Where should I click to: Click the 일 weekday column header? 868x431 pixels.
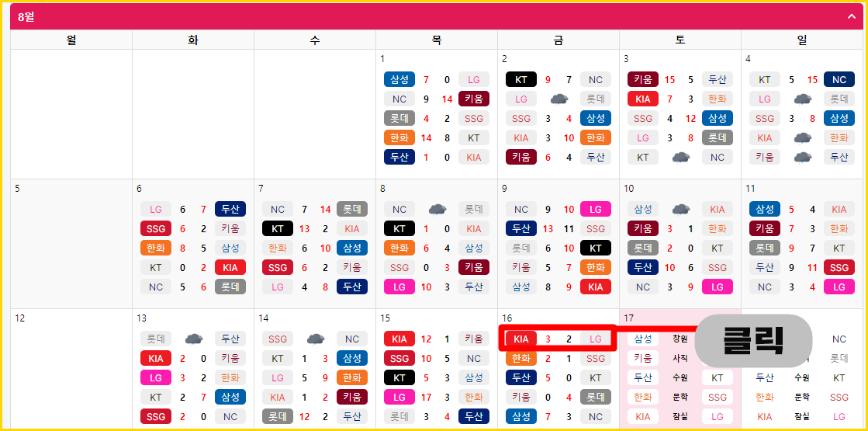click(x=801, y=40)
